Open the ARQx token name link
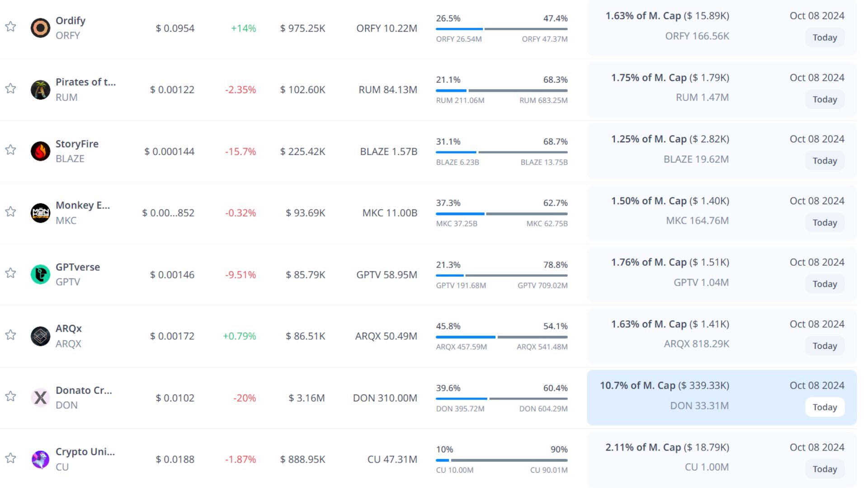868x488 pixels. [x=68, y=328]
